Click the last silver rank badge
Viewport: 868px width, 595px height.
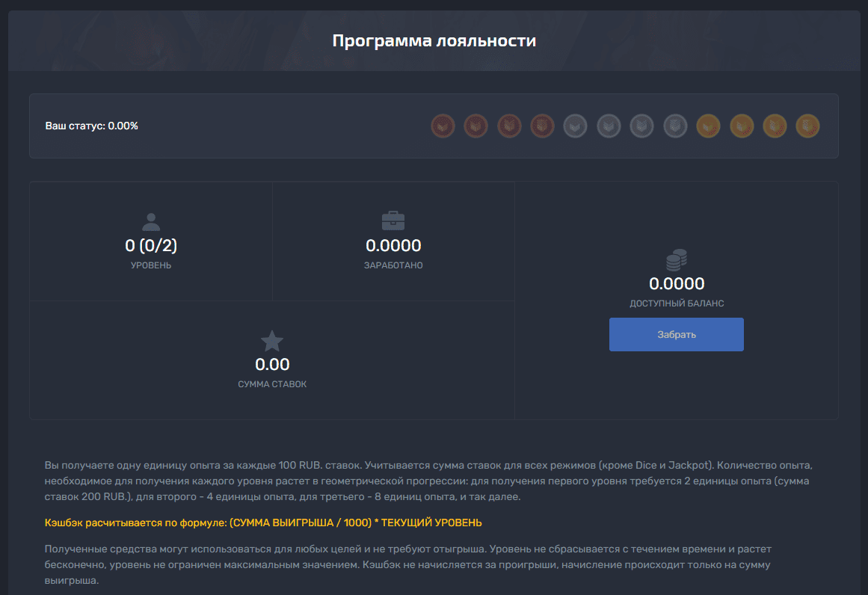675,126
